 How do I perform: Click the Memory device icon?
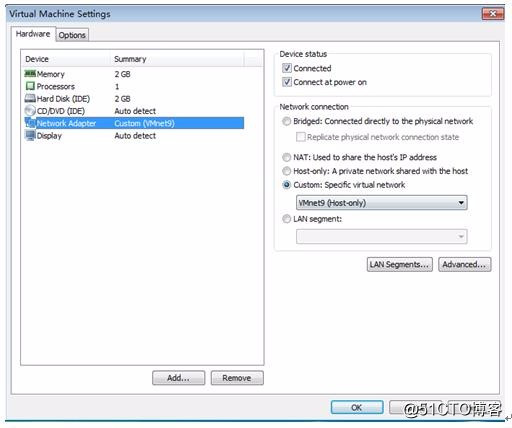pyautogui.click(x=30, y=74)
